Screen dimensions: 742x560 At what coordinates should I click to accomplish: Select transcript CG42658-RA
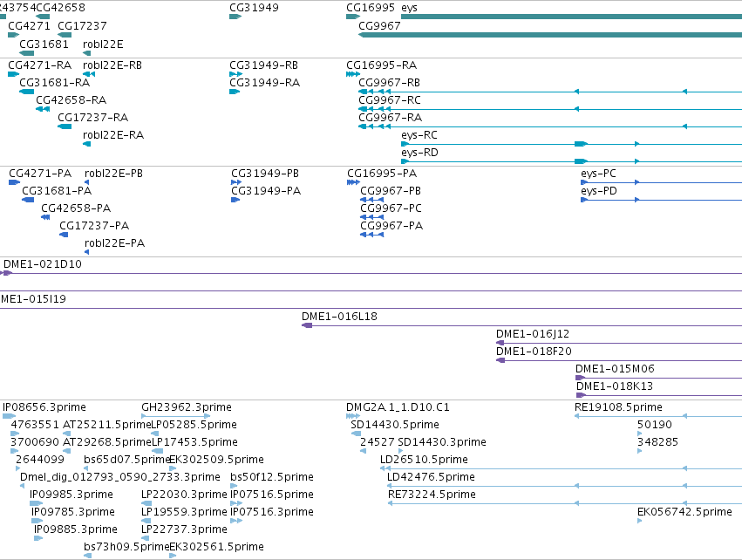coord(71,100)
